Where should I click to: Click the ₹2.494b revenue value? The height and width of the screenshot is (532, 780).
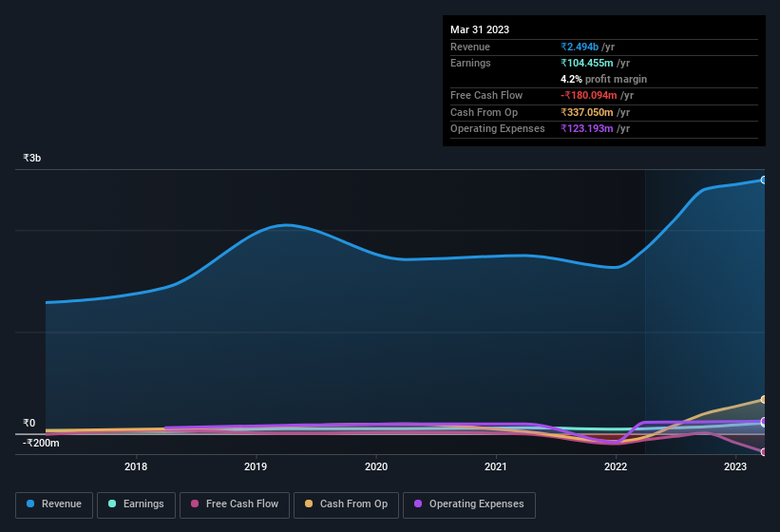point(580,47)
